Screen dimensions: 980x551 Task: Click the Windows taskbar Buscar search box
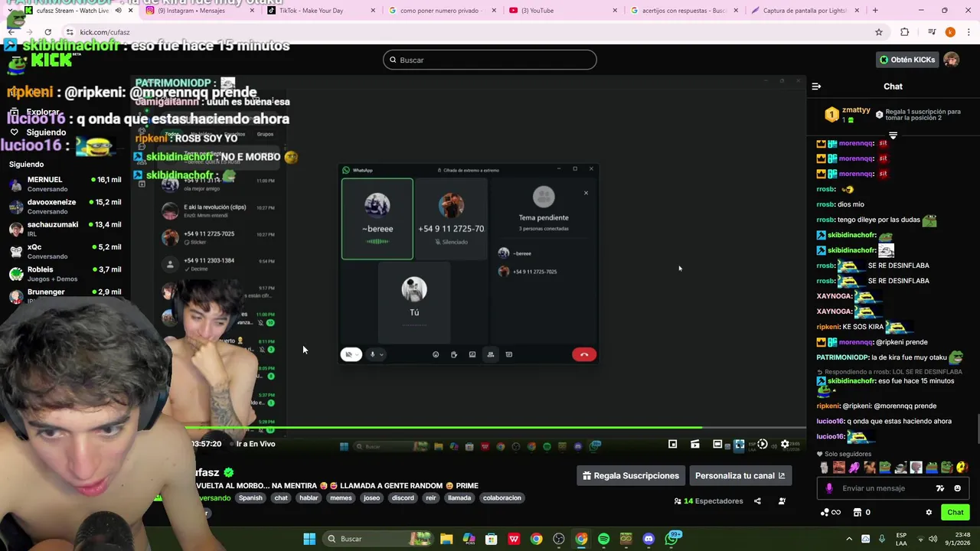(x=377, y=539)
